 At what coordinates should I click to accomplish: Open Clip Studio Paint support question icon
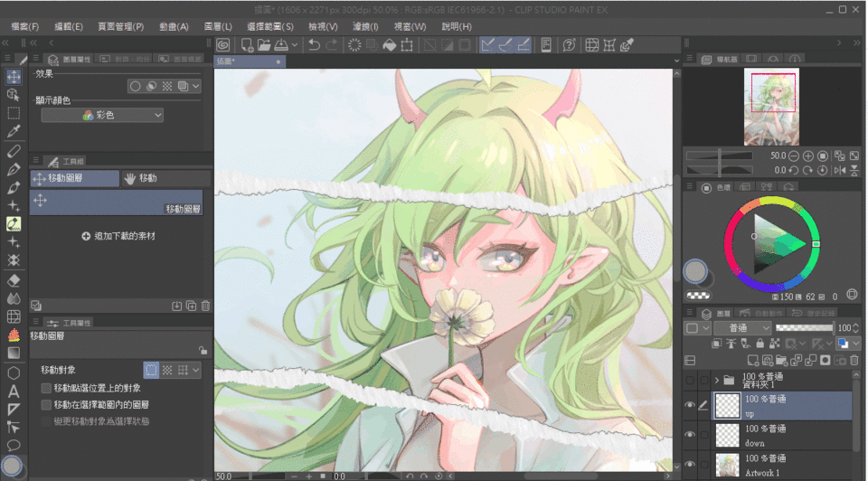569,45
